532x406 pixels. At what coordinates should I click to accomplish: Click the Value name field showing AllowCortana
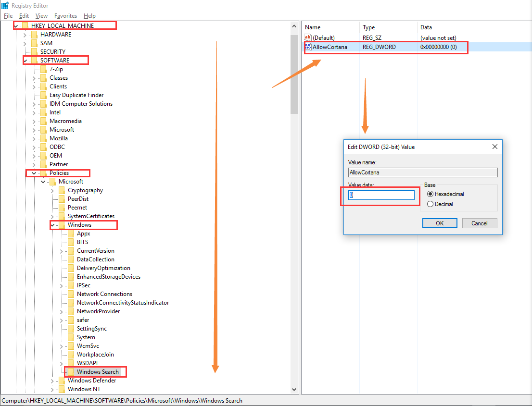tap(423, 172)
